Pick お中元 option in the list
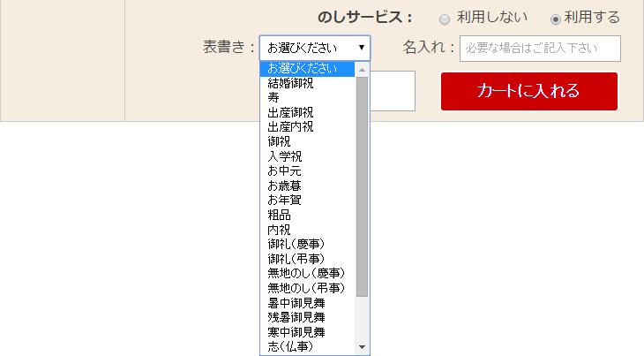The image size is (644, 356). coord(307,171)
